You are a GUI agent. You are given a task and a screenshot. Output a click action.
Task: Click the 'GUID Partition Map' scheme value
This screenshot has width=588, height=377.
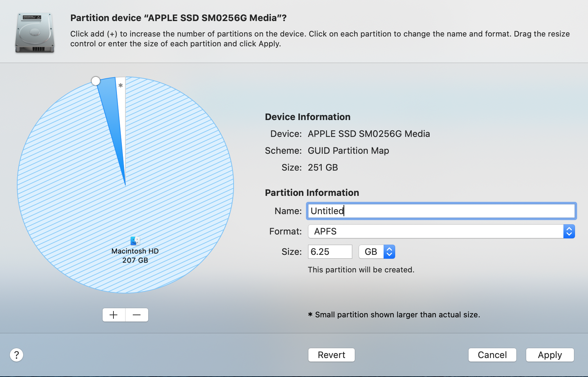pyautogui.click(x=348, y=151)
